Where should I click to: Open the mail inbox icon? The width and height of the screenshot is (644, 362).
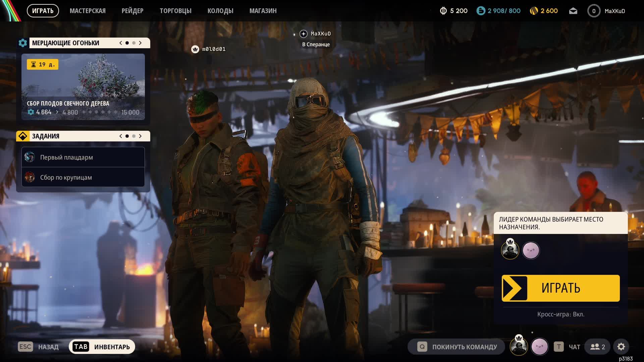coord(573,11)
